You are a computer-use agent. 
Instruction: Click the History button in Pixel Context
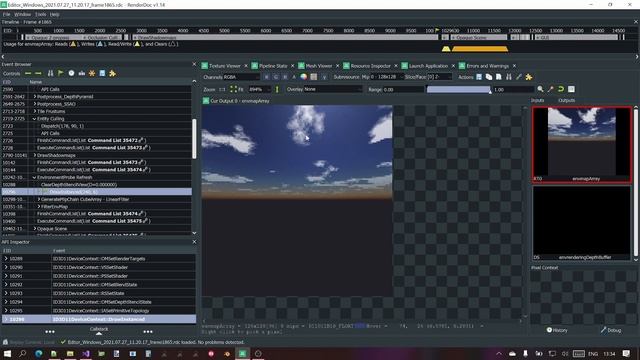click(x=557, y=330)
